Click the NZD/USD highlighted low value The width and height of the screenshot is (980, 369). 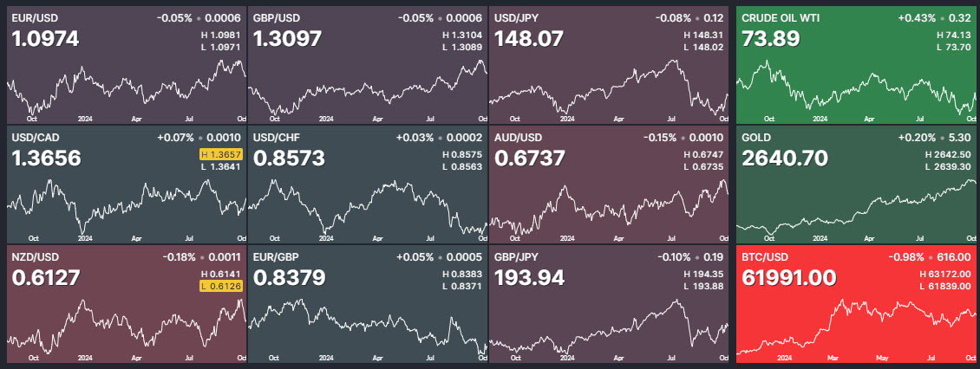coord(220,286)
